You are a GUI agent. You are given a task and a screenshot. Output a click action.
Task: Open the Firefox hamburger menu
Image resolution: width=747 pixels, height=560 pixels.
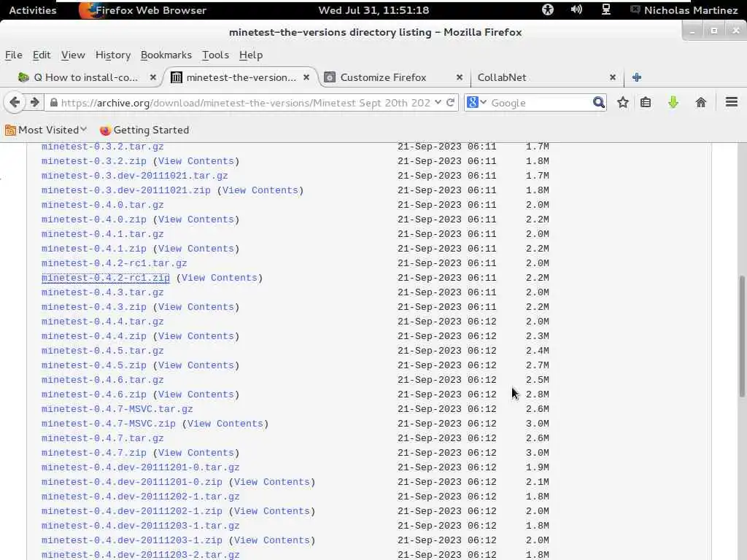pos(732,102)
